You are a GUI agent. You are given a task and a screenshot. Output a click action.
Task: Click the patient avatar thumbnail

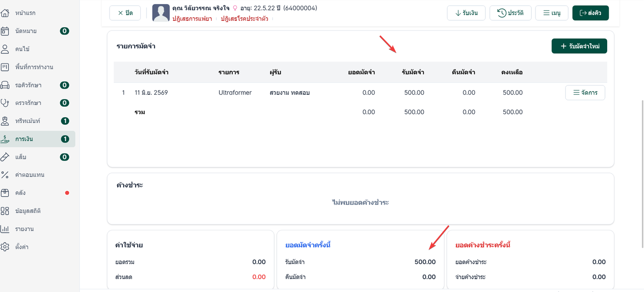[161, 13]
